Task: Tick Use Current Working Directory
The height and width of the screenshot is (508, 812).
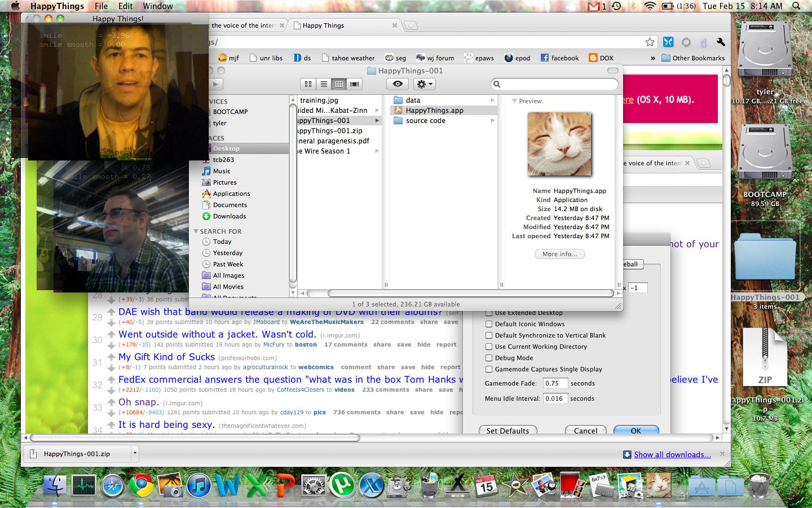Action: click(x=489, y=347)
